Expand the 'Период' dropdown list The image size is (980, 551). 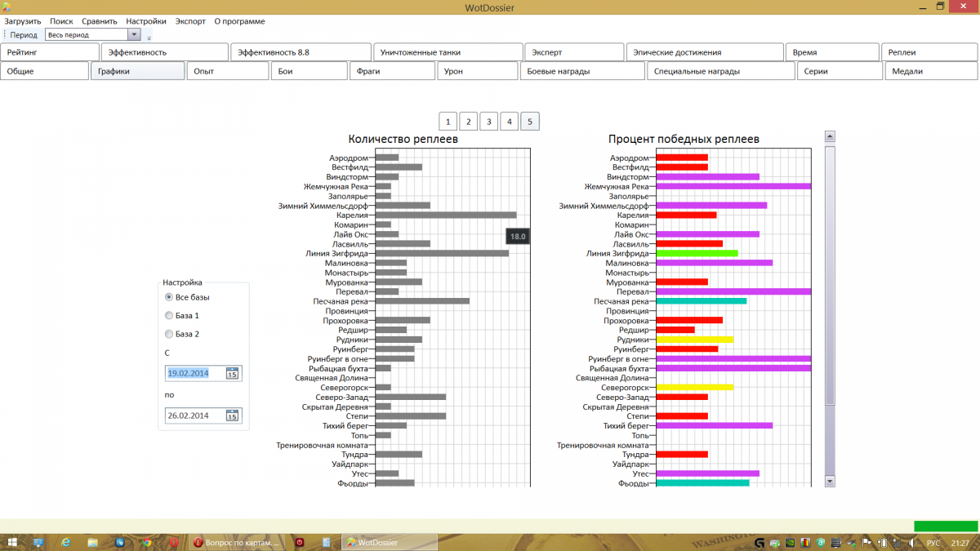[134, 35]
